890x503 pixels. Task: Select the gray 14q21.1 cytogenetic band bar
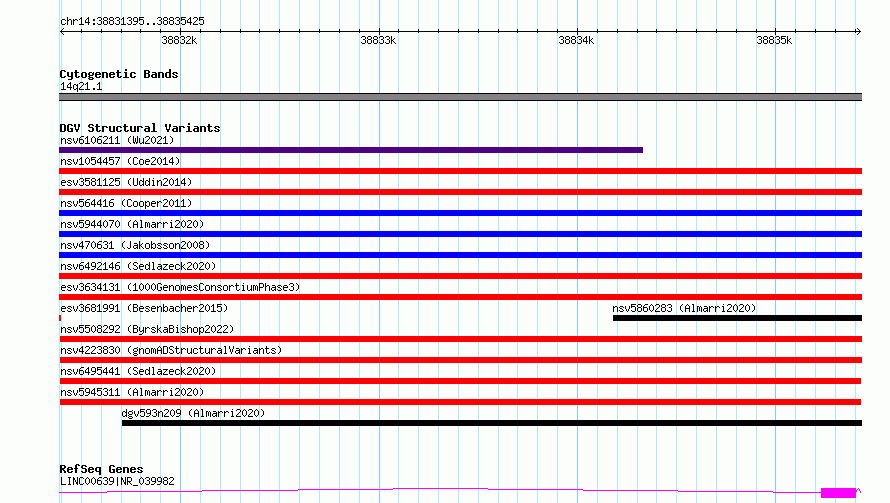460,97
